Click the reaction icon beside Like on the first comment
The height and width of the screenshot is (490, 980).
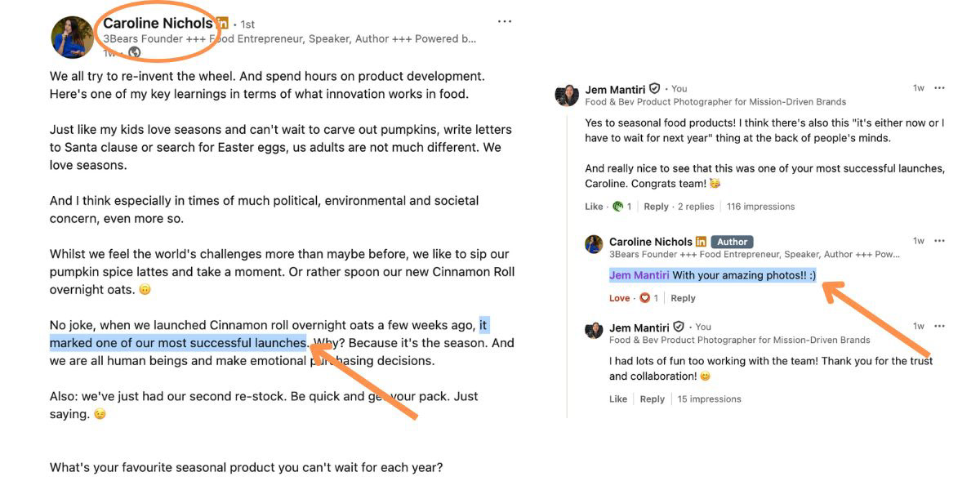tap(618, 207)
